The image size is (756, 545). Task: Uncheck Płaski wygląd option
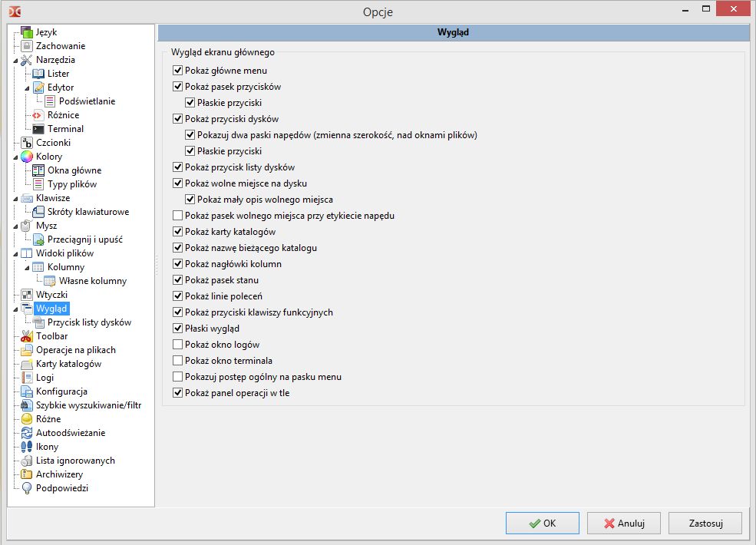[177, 329]
